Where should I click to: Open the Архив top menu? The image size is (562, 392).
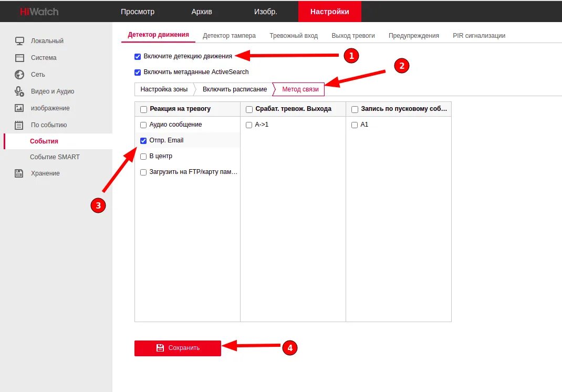[202, 12]
